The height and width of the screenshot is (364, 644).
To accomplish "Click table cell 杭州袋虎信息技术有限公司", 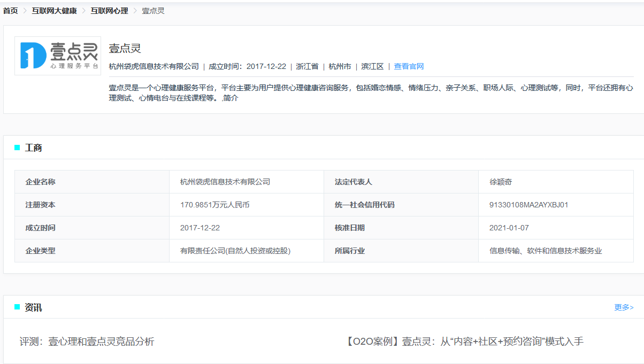I will (x=247, y=182).
